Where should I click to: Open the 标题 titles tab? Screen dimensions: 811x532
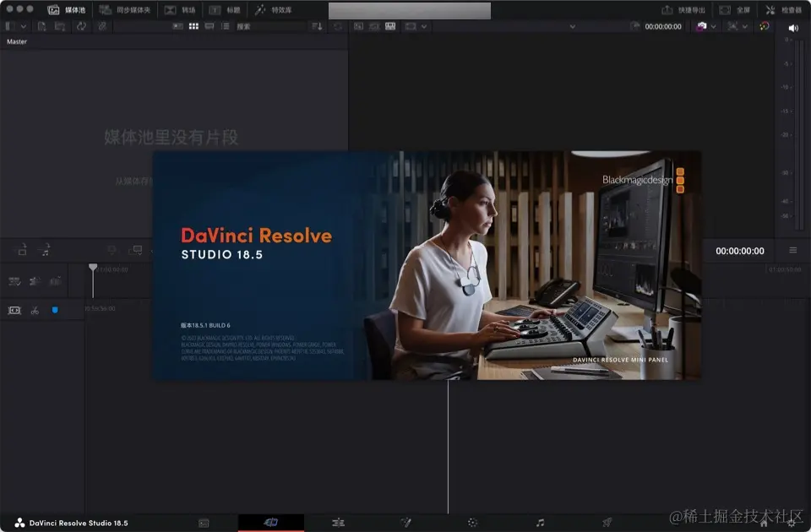tap(225, 10)
